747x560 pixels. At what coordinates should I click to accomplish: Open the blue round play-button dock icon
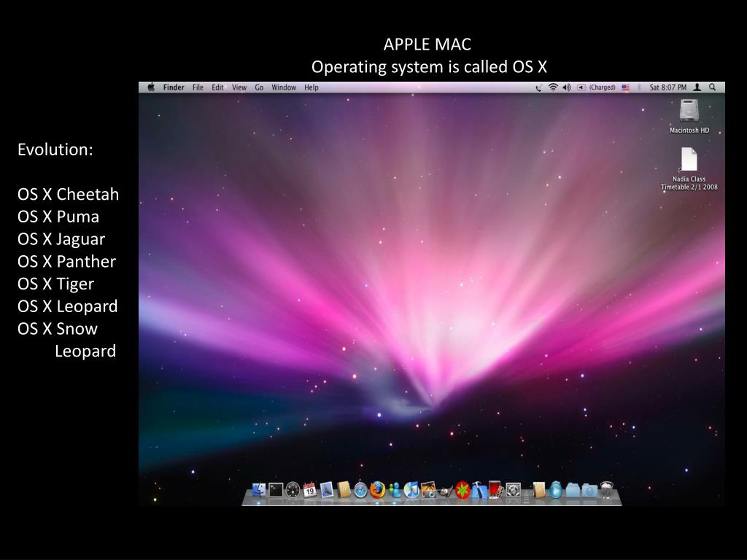[x=555, y=489]
